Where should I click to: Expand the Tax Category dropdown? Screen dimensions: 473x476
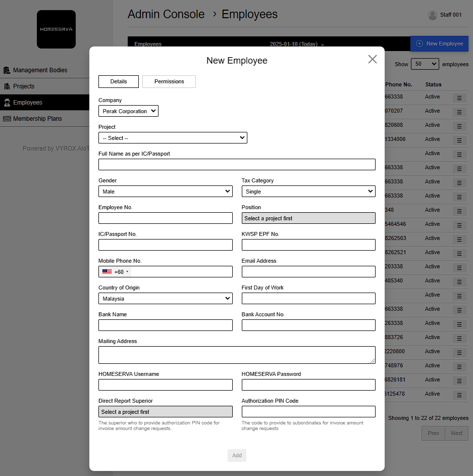point(308,192)
